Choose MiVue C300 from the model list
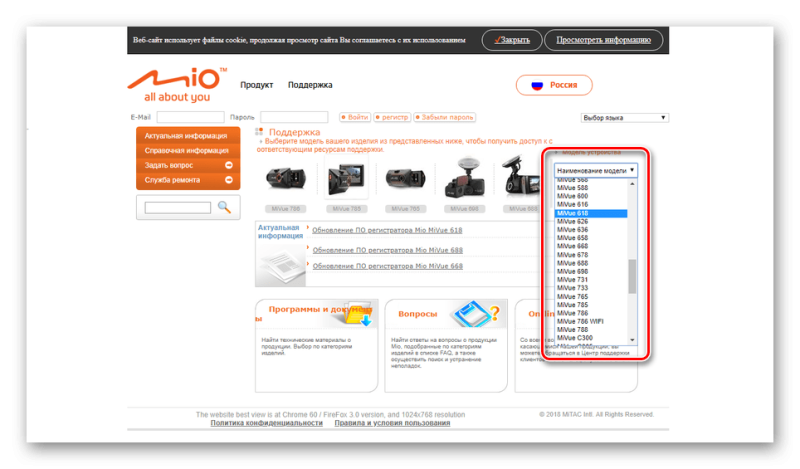Viewport: 800px width, 469px height. pyautogui.click(x=591, y=338)
